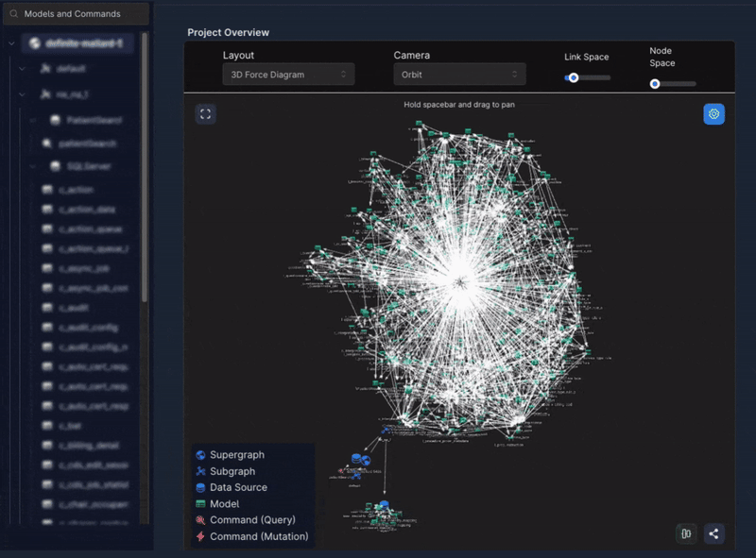
Task: Click the Data Source database icon in legend
Action: pos(200,487)
